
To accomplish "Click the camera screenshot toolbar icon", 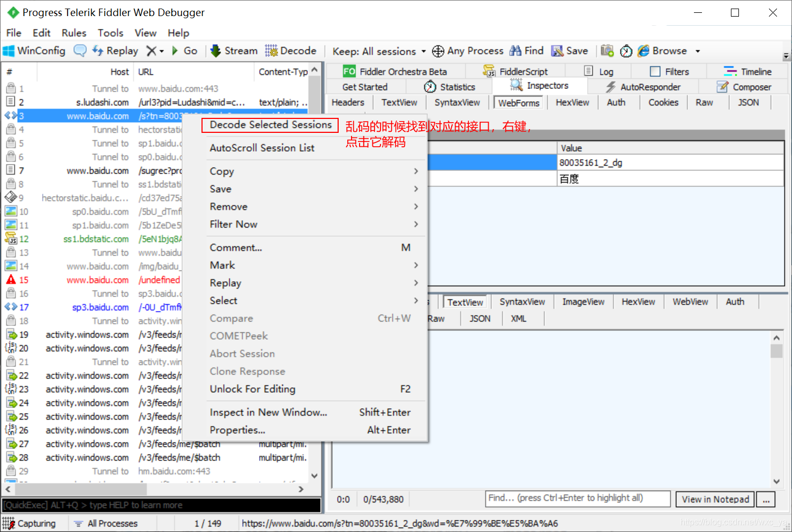I will tap(607, 51).
